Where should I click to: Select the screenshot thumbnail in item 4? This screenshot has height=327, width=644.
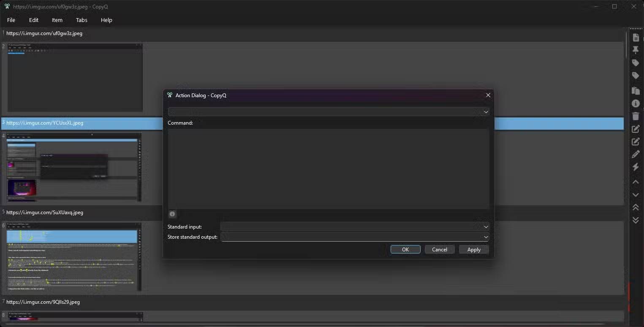tap(74, 167)
